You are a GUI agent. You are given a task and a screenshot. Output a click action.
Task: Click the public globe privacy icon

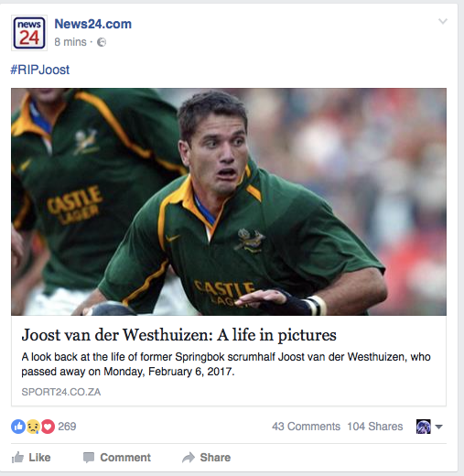point(102,42)
